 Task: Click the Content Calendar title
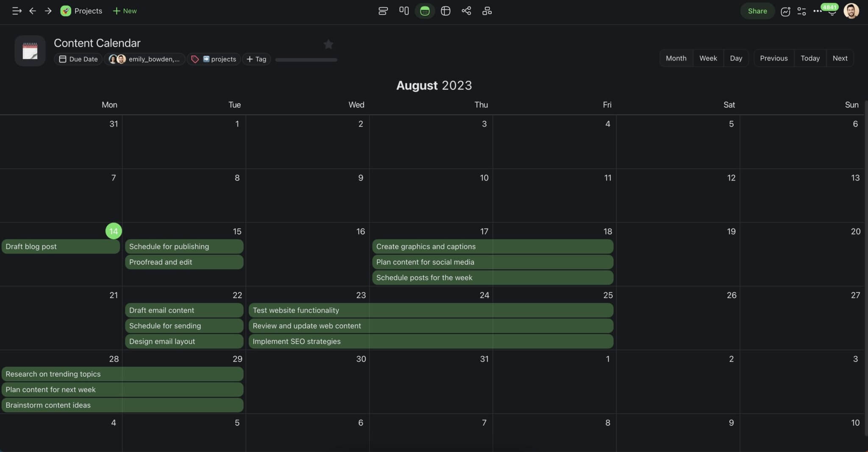[97, 43]
